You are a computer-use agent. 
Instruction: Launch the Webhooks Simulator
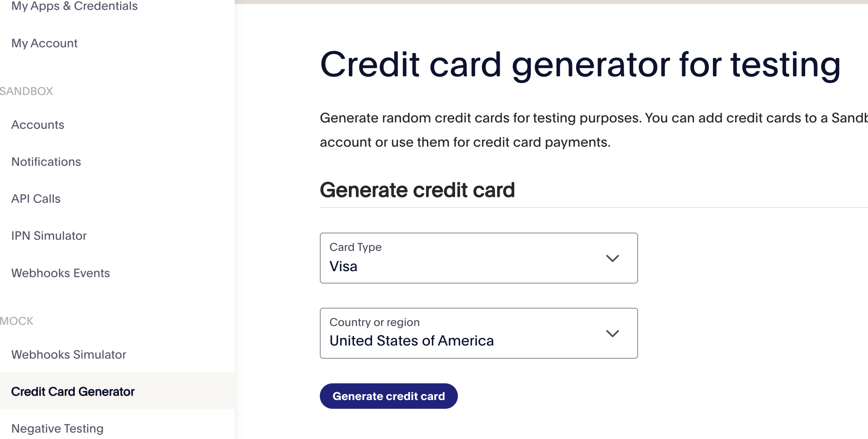[69, 355]
